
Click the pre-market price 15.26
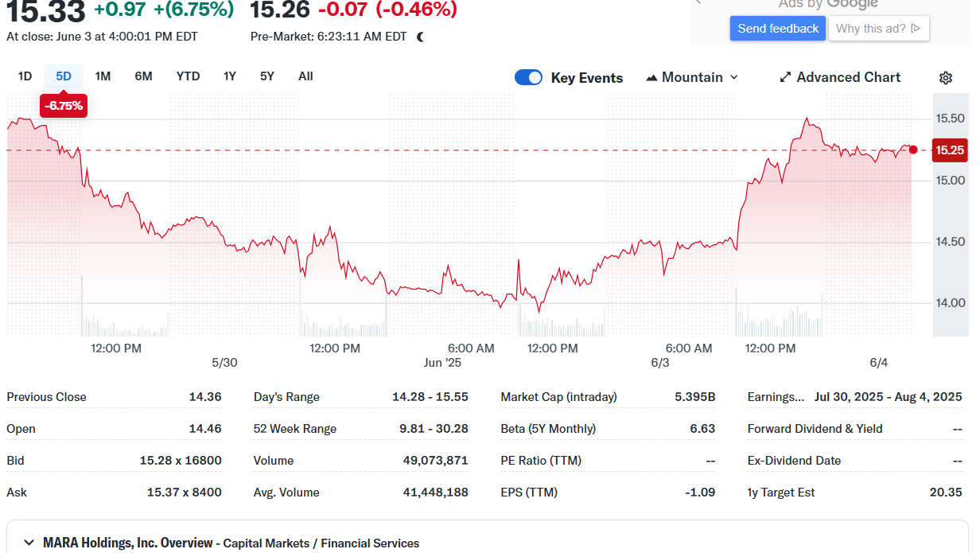click(x=279, y=10)
